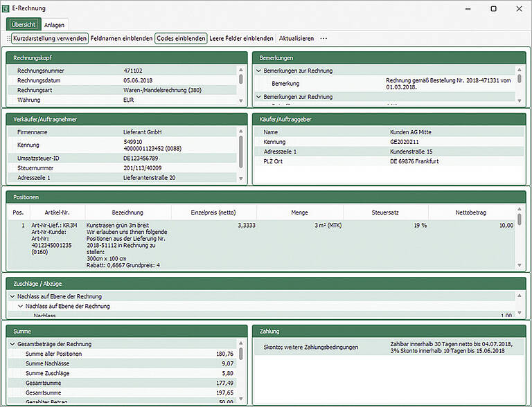Open the toolbar overflow menu (three dots)
Screen dimensions: 532x407
323,38
